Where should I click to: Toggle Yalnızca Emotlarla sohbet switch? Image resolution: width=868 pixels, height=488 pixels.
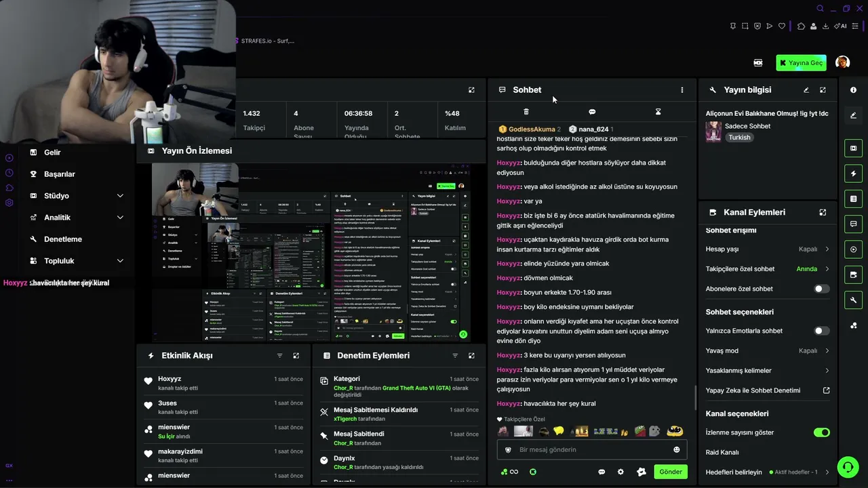821,331
